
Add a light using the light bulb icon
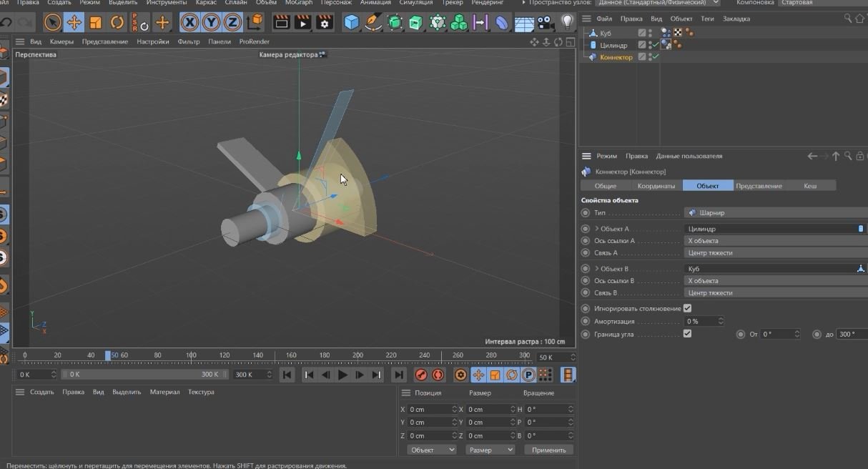(567, 23)
